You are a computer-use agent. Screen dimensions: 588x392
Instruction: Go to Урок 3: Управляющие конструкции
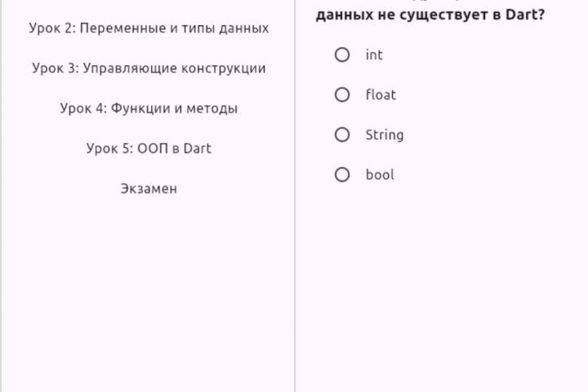click(149, 69)
